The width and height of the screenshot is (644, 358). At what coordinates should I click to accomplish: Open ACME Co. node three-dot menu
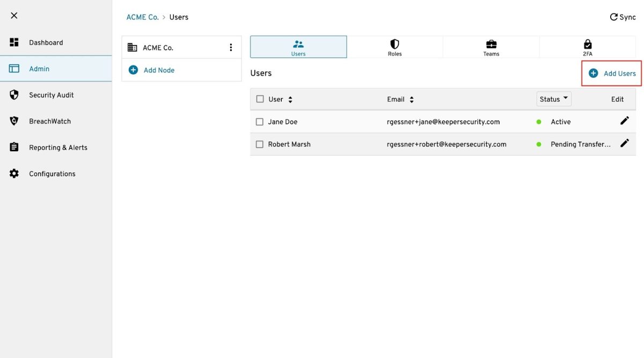(x=231, y=48)
